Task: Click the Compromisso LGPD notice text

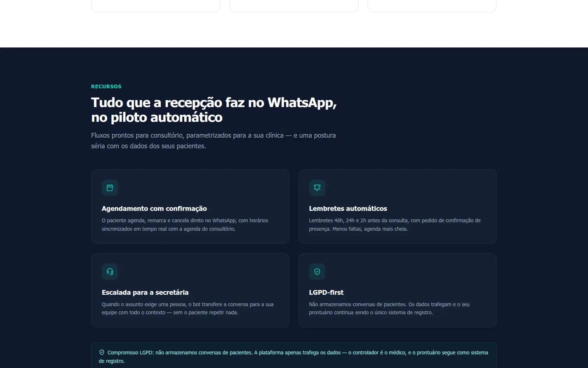Action: (294, 357)
